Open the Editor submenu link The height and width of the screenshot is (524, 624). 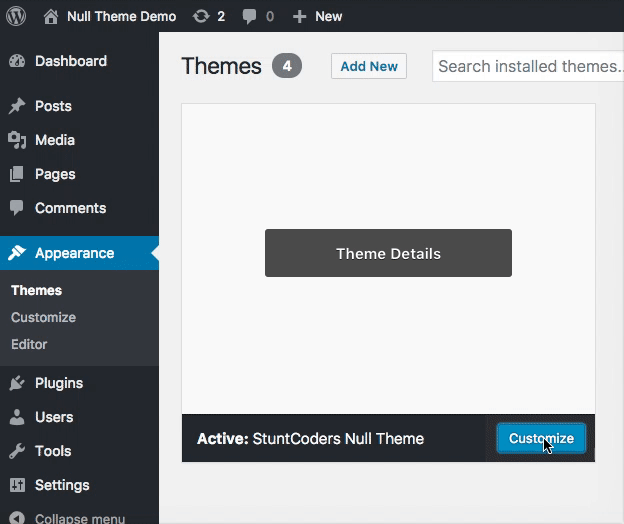pyautogui.click(x=29, y=344)
